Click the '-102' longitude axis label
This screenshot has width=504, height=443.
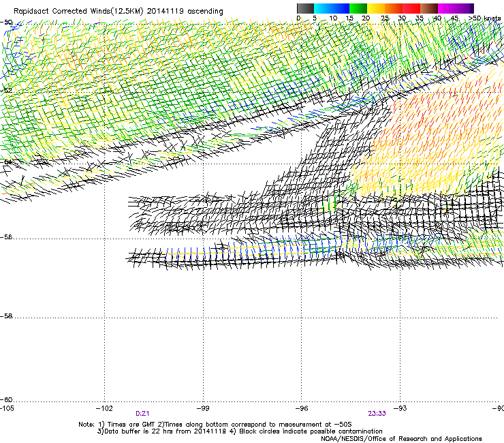[x=104, y=408]
